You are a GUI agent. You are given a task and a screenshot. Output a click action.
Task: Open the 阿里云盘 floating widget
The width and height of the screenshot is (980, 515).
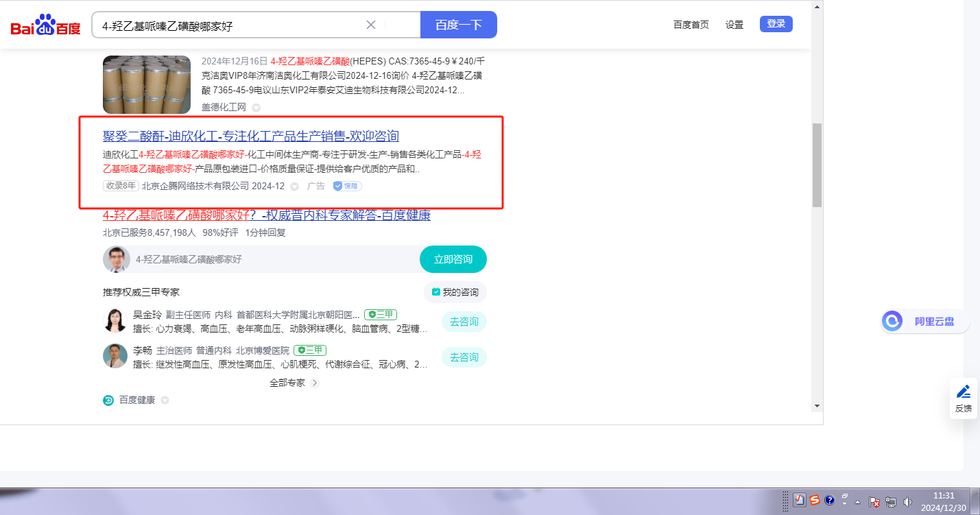(x=924, y=321)
